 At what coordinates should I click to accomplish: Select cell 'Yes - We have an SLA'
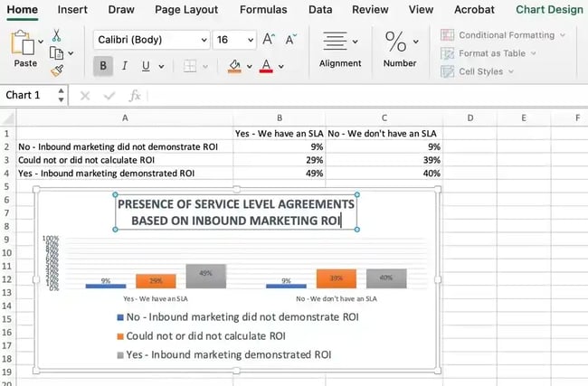point(280,134)
